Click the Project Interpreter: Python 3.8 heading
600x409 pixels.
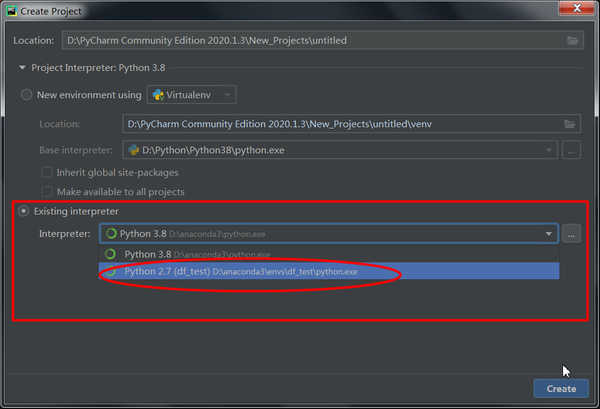pos(98,68)
